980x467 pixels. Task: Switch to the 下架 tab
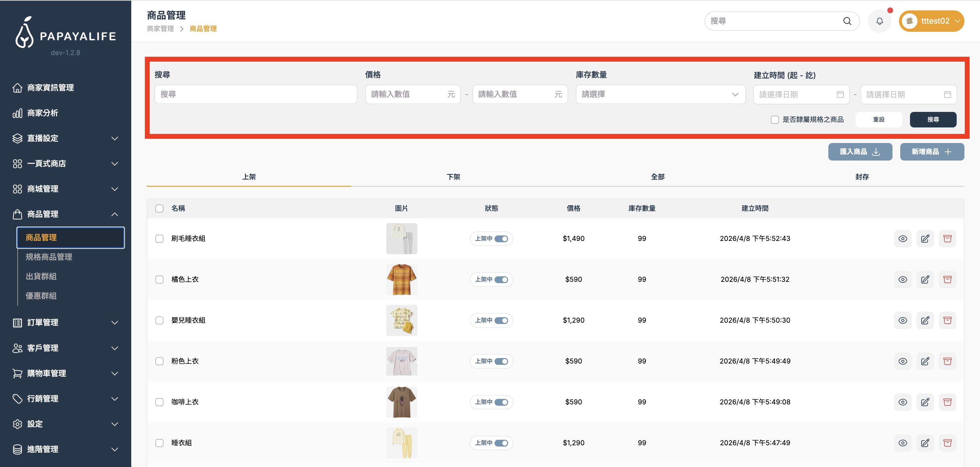453,177
